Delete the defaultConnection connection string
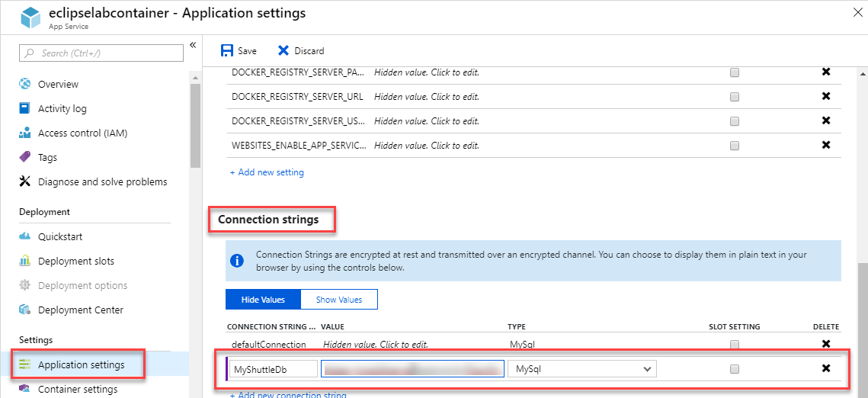The width and height of the screenshot is (868, 398). point(826,345)
